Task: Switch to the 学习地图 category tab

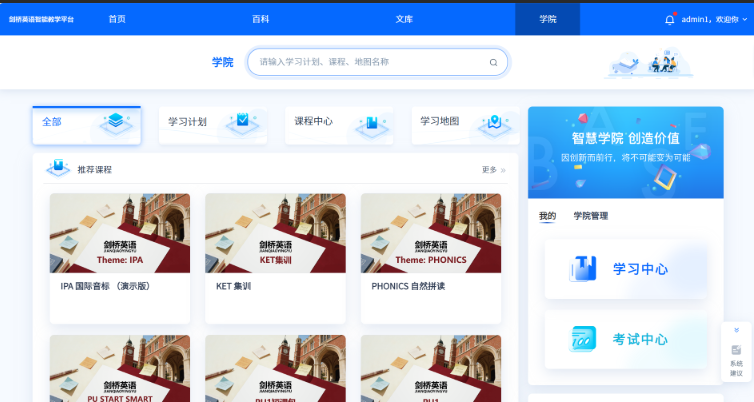Action: tap(465, 125)
